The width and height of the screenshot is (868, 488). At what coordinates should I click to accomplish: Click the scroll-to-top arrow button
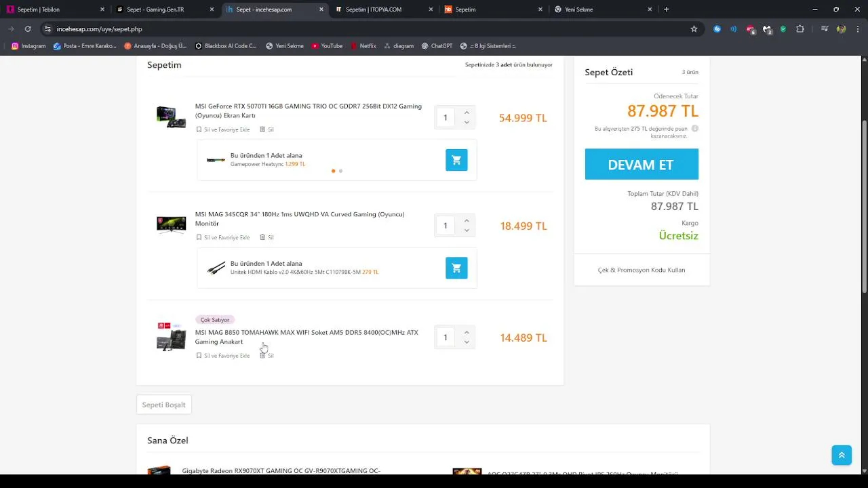click(x=842, y=455)
